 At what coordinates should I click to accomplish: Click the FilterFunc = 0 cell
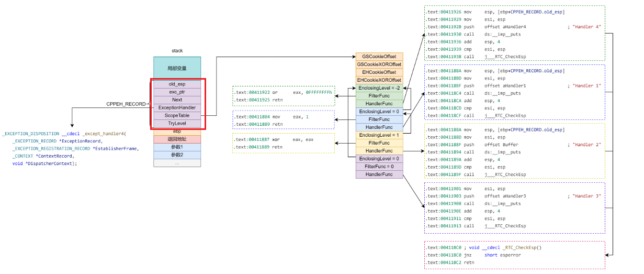(379, 167)
